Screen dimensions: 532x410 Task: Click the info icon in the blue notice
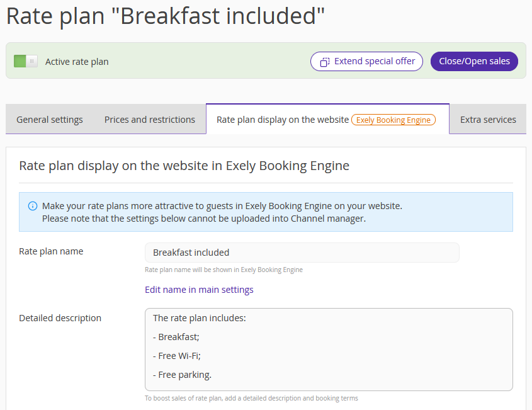(33, 206)
